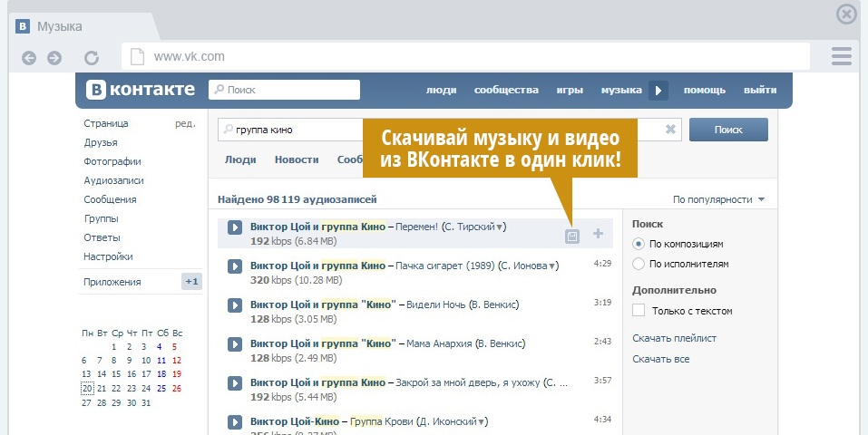Open Настройки in the left sidebar
The image size is (868, 435).
pos(108,256)
